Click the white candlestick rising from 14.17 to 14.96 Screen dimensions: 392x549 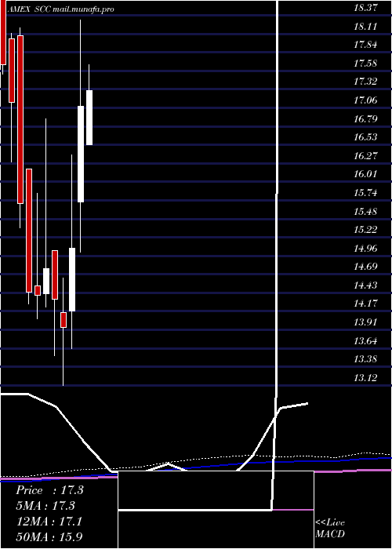72,279
